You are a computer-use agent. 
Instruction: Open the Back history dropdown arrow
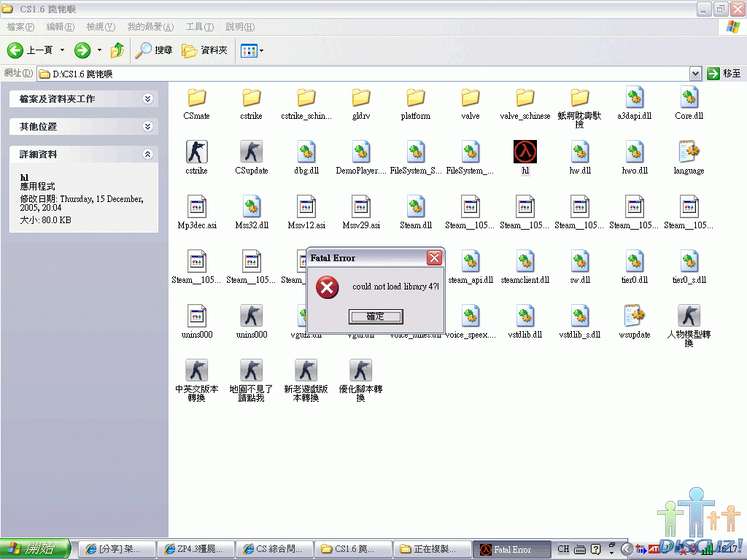[x=62, y=50]
